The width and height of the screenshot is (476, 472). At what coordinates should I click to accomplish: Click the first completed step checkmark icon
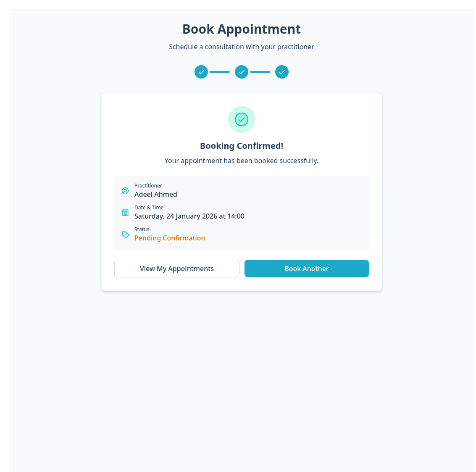click(201, 72)
